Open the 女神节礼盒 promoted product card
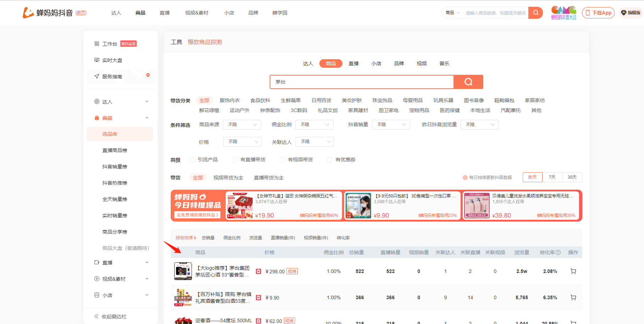 284,206
